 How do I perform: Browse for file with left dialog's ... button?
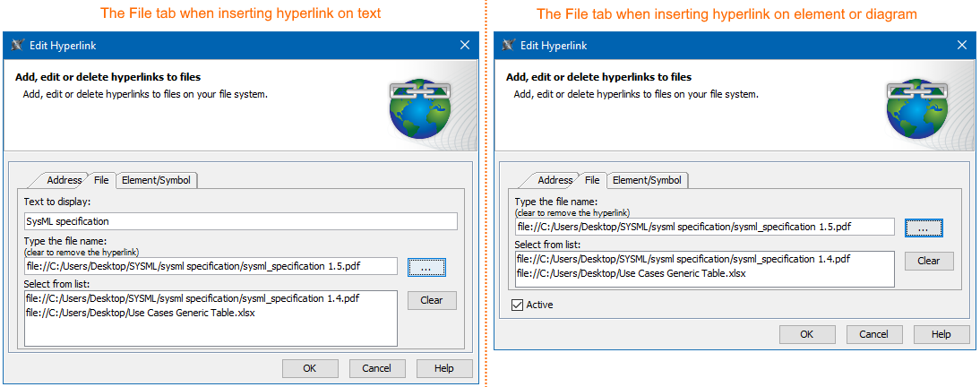(426, 267)
